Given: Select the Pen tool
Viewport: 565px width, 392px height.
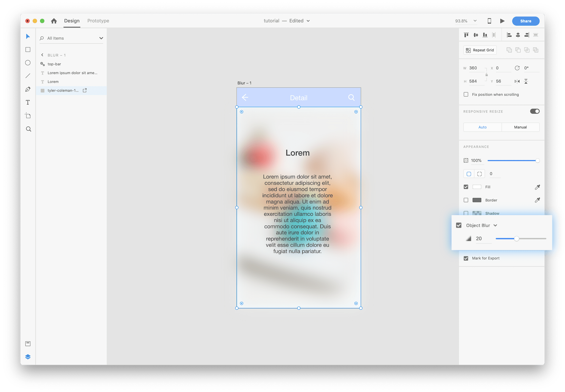Looking at the screenshot, I should pos(28,89).
